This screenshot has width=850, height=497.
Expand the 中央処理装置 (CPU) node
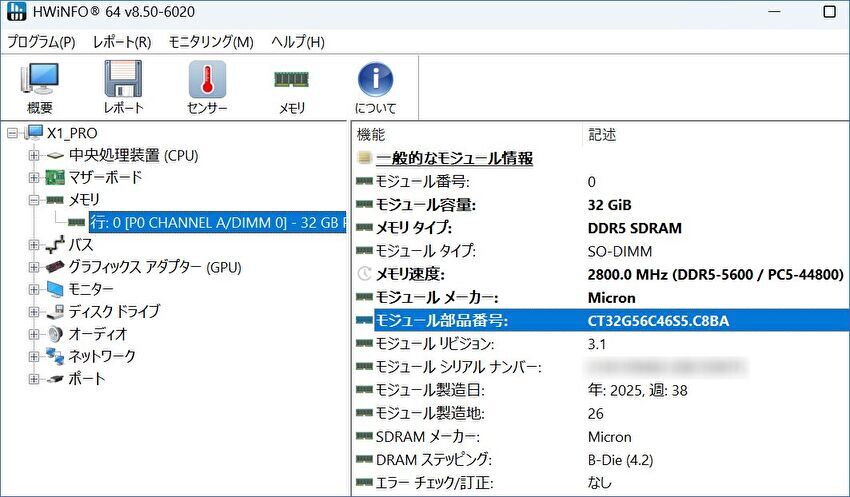pos(34,156)
